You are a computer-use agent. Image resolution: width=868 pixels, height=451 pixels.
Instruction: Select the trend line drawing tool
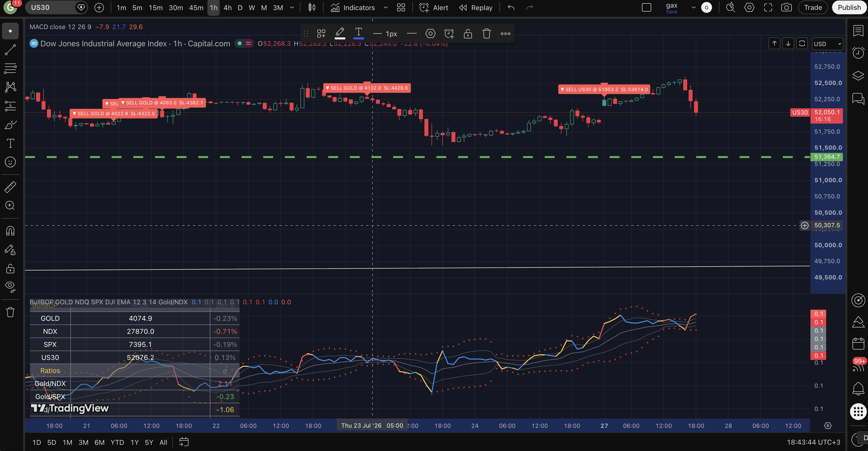coord(10,49)
